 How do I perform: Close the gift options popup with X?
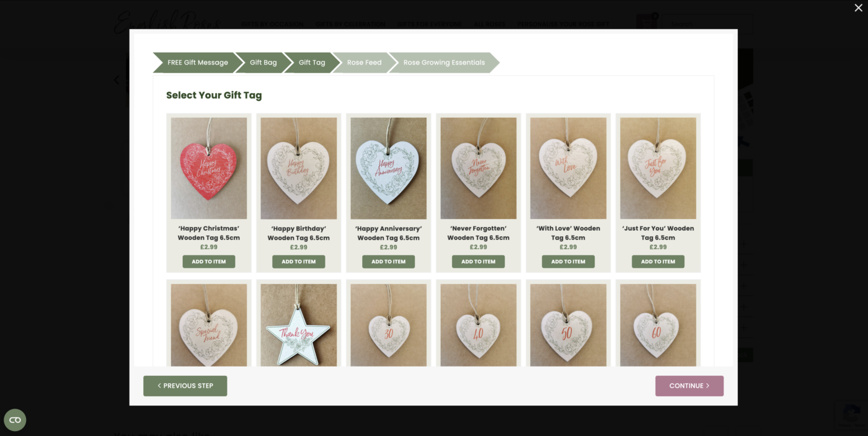pyautogui.click(x=858, y=7)
